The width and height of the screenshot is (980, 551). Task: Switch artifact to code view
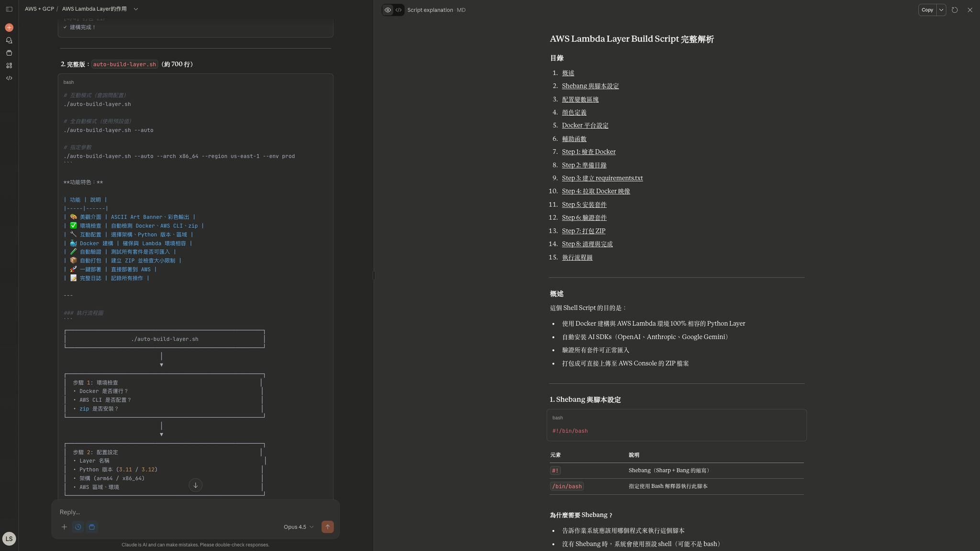click(x=399, y=10)
